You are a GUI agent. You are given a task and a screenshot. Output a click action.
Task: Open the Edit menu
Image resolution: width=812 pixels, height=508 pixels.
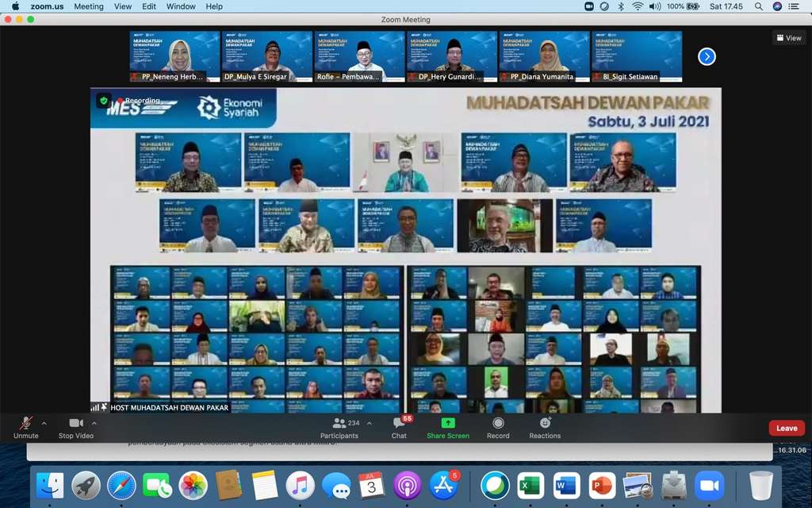coord(149,6)
